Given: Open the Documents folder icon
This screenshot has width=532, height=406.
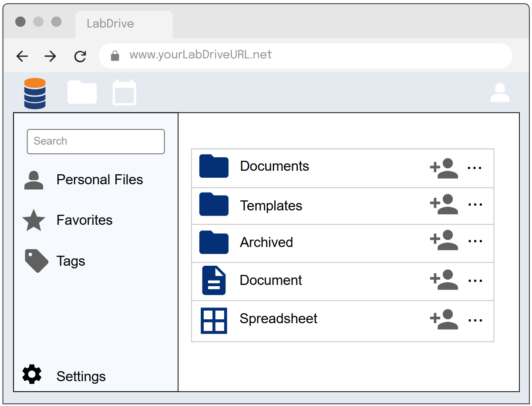Looking at the screenshot, I should pyautogui.click(x=214, y=166).
